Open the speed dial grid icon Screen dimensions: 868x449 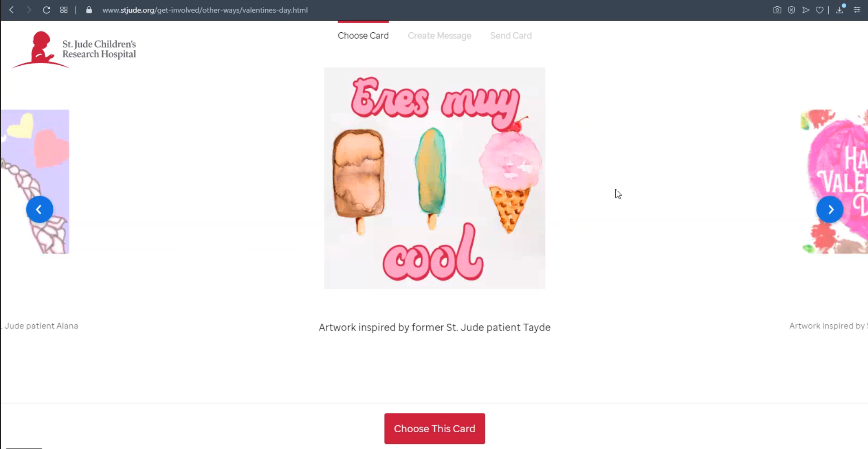(64, 10)
